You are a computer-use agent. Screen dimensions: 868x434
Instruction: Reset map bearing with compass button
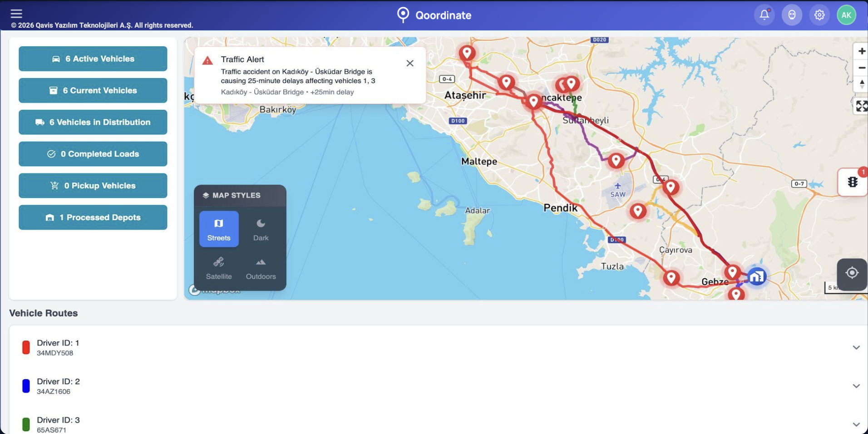pyautogui.click(x=861, y=84)
